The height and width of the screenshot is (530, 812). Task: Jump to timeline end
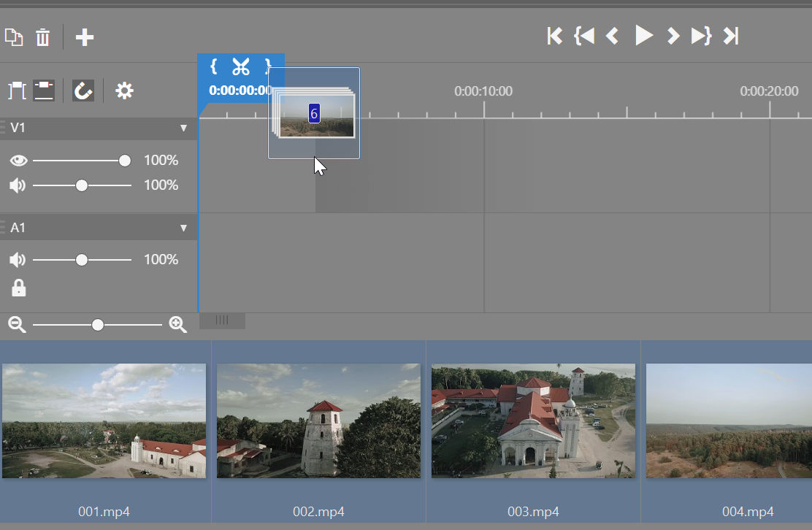(731, 37)
